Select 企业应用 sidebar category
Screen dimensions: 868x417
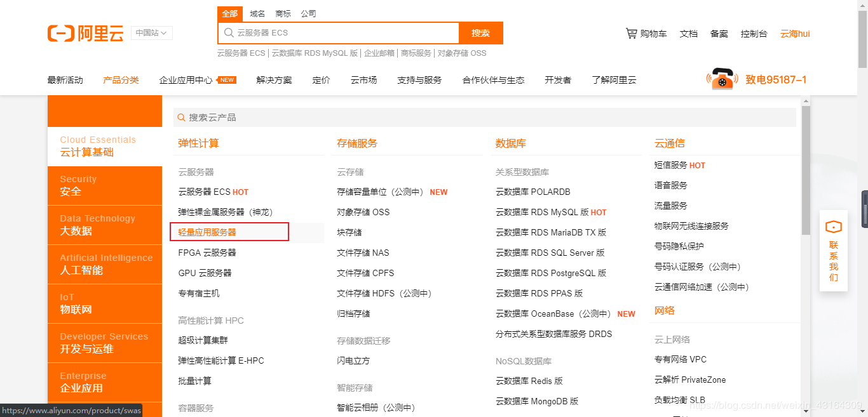click(105, 383)
